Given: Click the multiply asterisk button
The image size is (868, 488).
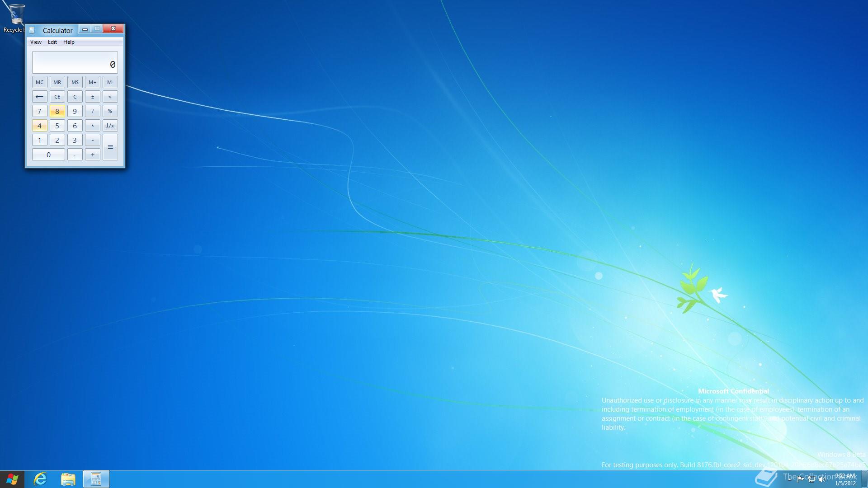Looking at the screenshot, I should [x=92, y=126].
